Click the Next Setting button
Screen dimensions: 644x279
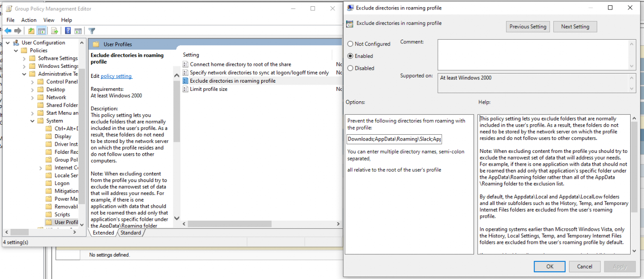575,26
